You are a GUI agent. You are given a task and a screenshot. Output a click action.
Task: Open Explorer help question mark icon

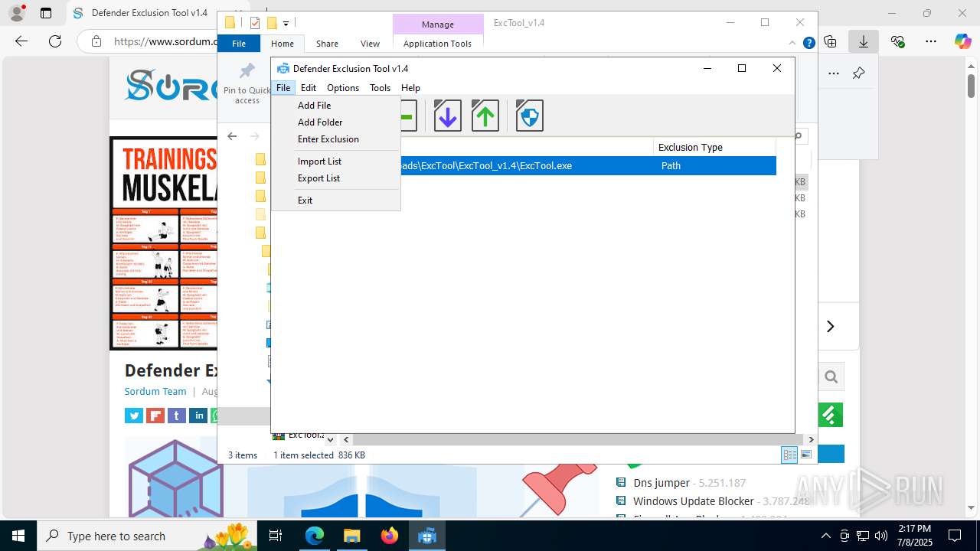point(808,44)
